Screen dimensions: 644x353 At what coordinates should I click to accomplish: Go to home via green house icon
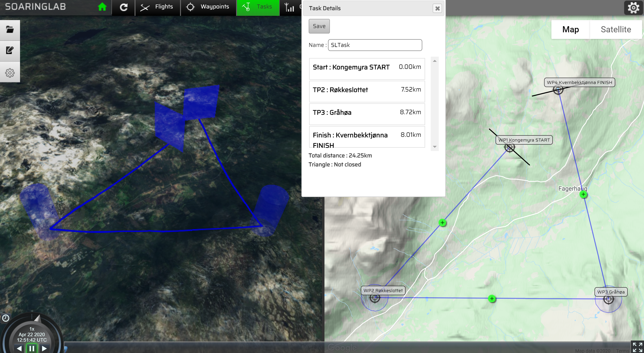tap(102, 7)
